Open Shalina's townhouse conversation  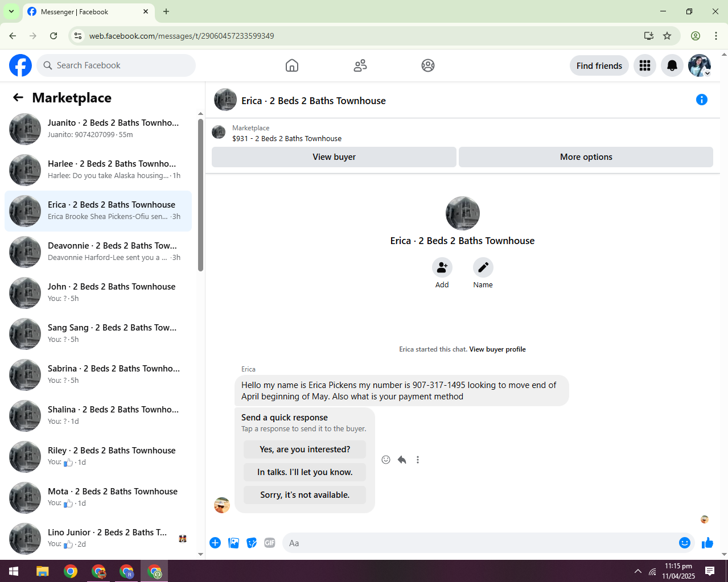pyautogui.click(x=98, y=416)
